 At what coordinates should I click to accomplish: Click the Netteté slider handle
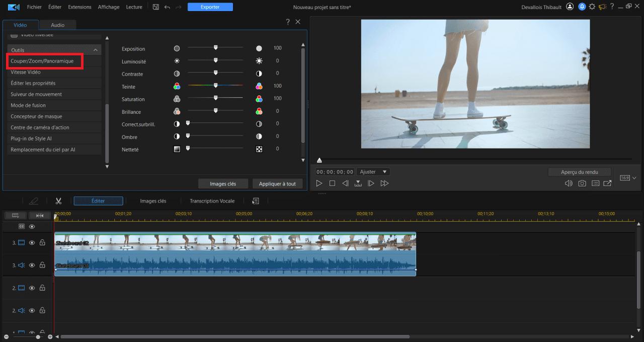pos(188,148)
